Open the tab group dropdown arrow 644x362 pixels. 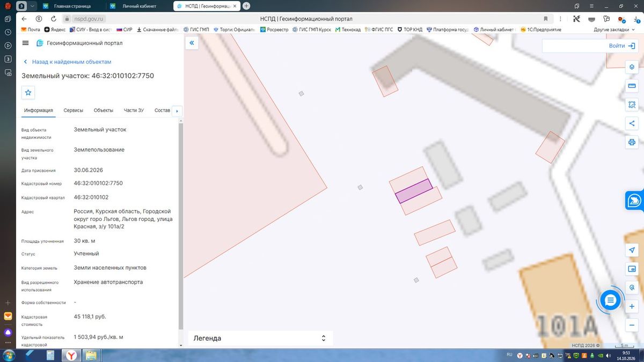[x=32, y=6]
